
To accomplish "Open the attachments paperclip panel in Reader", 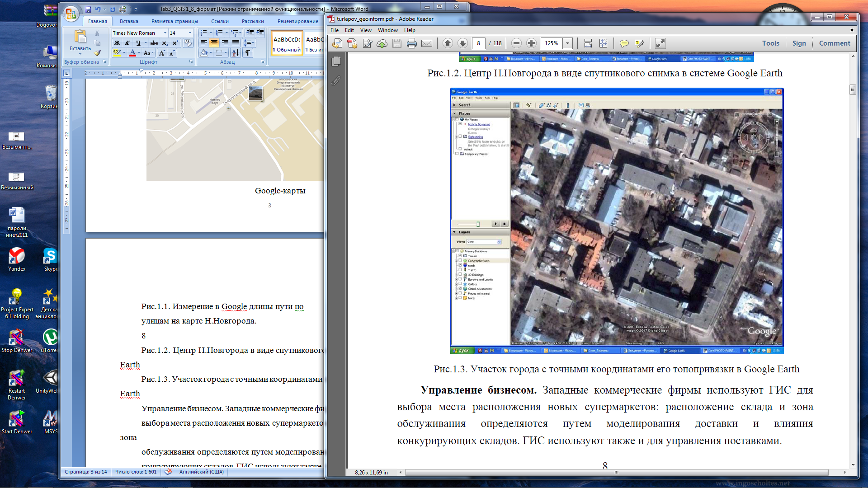I will pyautogui.click(x=336, y=81).
